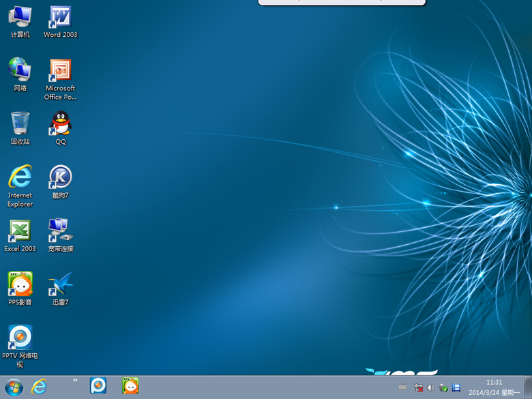The height and width of the screenshot is (399, 532).
Task: Open the 回收站 recycle bin
Action: tap(20, 124)
